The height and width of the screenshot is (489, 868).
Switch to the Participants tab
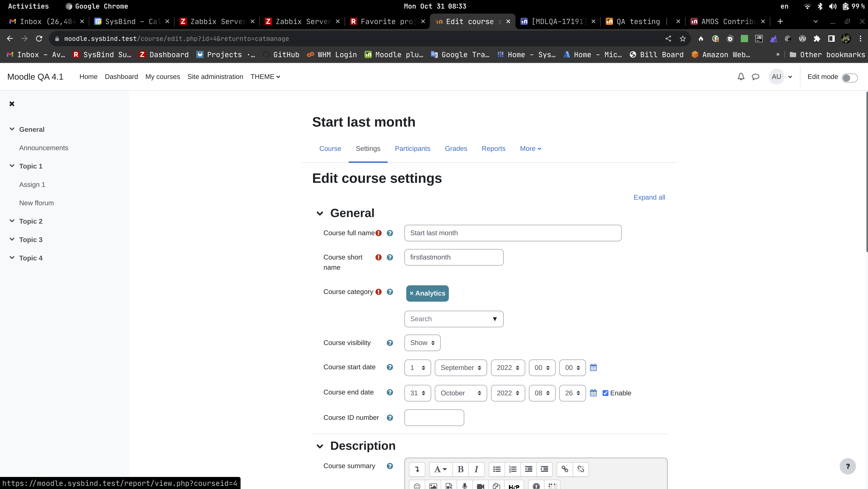pyautogui.click(x=412, y=148)
